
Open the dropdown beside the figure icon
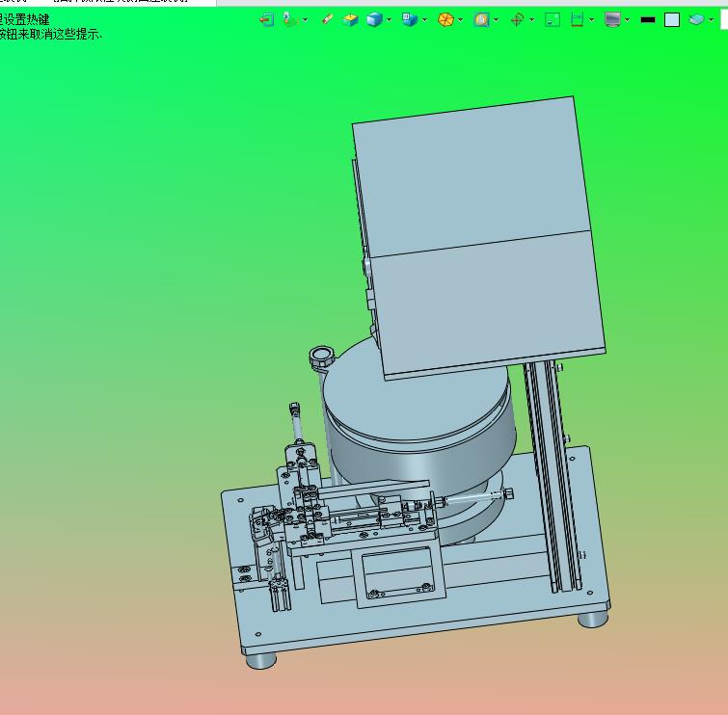pos(305,20)
